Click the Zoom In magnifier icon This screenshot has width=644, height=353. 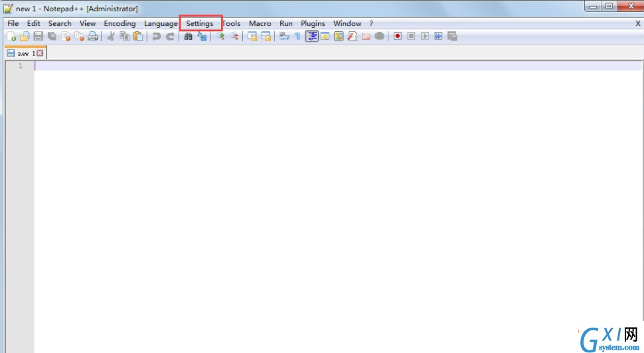tap(220, 36)
